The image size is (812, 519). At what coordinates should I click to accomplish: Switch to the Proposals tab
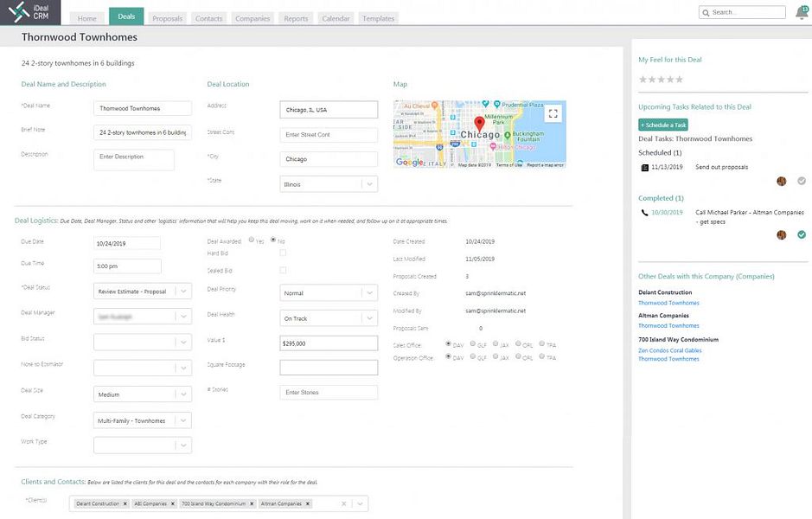coord(167,18)
